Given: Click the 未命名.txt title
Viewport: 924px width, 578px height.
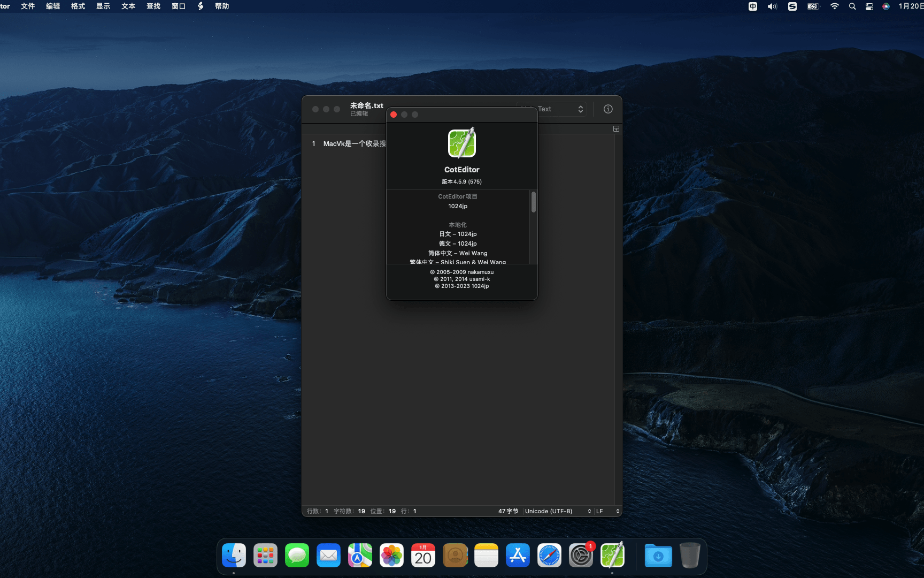Looking at the screenshot, I should point(367,105).
